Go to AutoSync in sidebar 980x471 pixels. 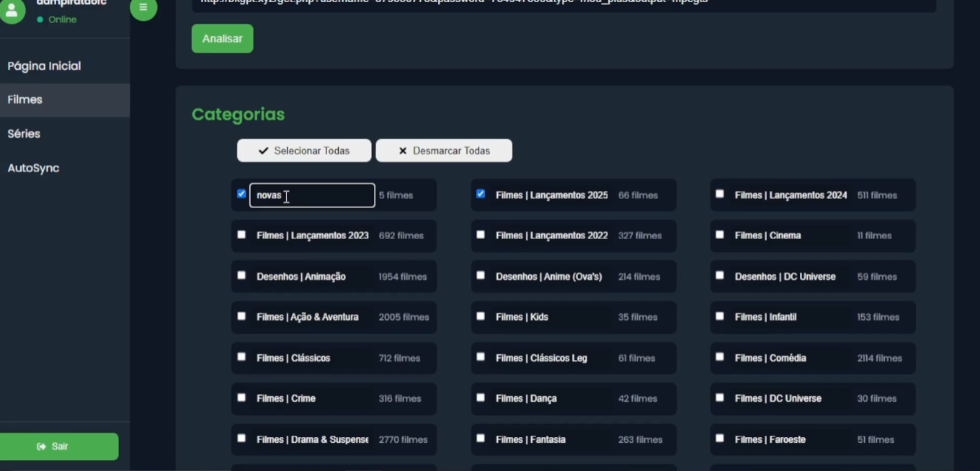click(33, 169)
